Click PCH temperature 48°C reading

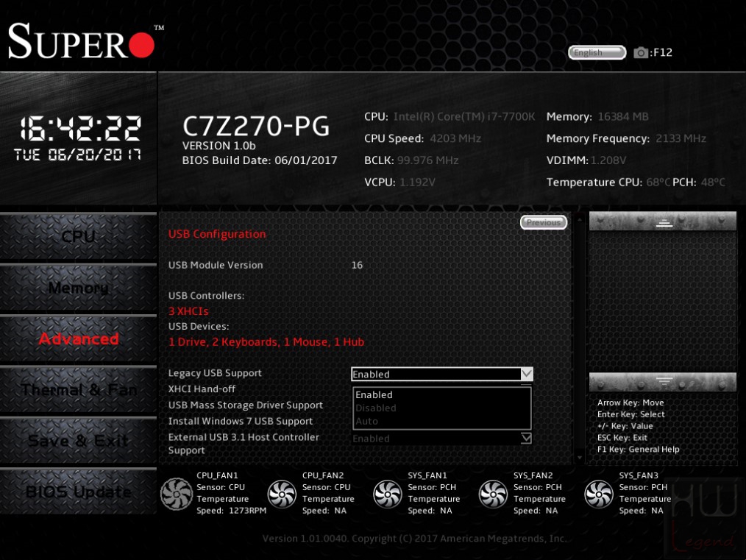pyautogui.click(x=713, y=182)
